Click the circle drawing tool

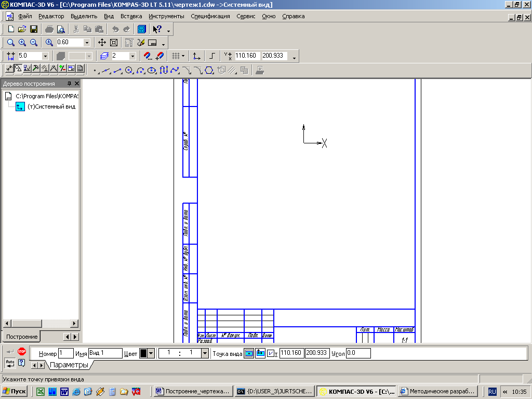click(x=128, y=70)
